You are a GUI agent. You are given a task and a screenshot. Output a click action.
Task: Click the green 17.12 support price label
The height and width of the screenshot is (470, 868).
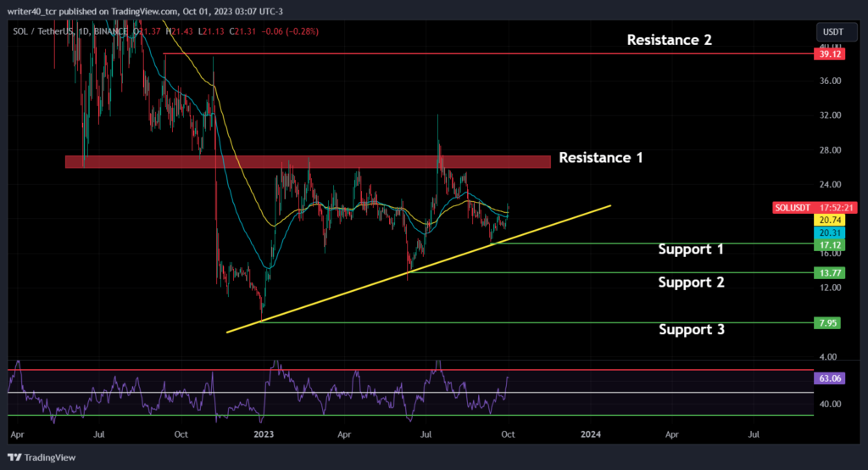829,245
